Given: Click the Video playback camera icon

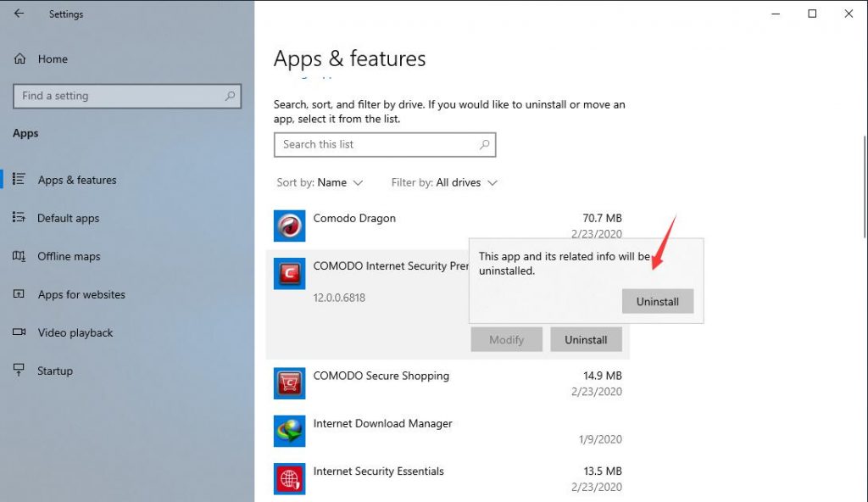Looking at the screenshot, I should coord(19,332).
